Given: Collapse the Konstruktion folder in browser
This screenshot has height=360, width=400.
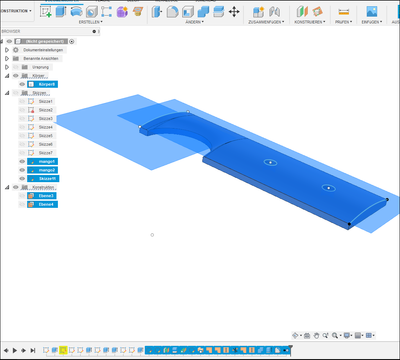Looking at the screenshot, I should [7, 187].
